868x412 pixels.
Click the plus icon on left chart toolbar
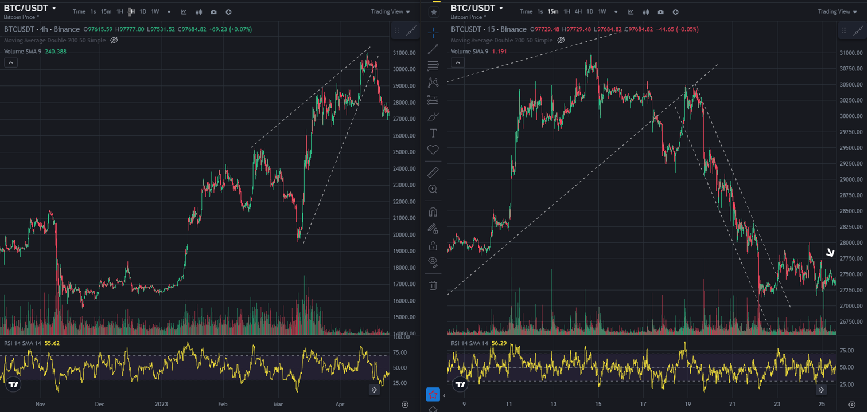tap(228, 11)
